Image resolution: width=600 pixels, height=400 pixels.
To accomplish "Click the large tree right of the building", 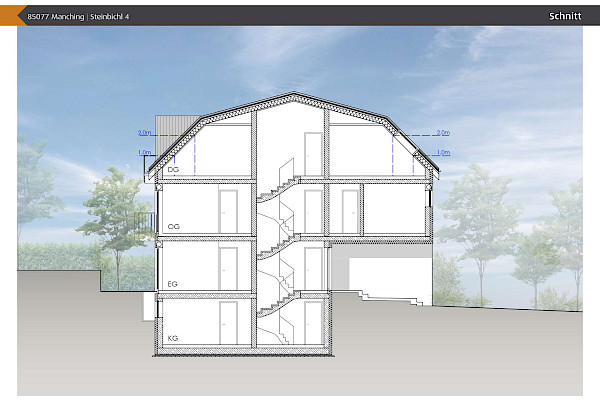I will coord(478,220).
